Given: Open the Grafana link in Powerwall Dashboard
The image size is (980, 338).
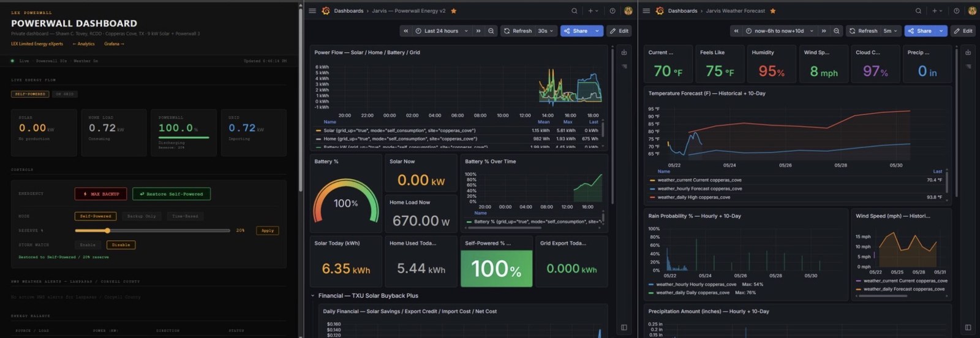Looking at the screenshot, I should pos(114,44).
